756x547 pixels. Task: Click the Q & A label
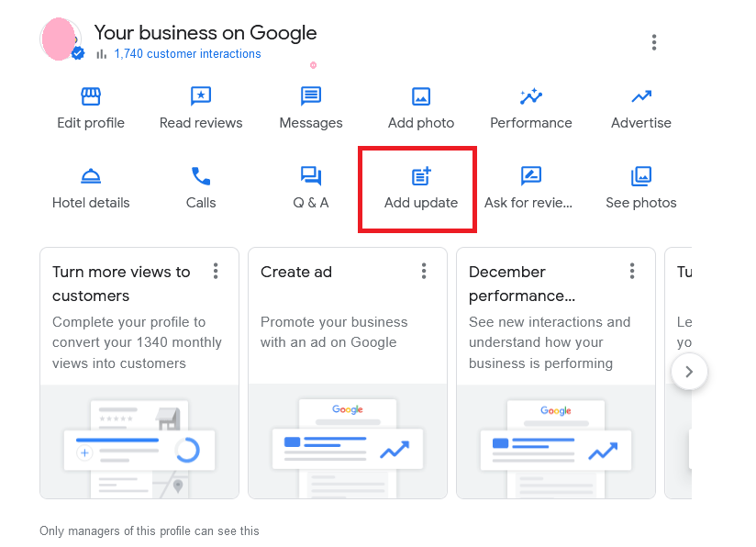pos(311,203)
